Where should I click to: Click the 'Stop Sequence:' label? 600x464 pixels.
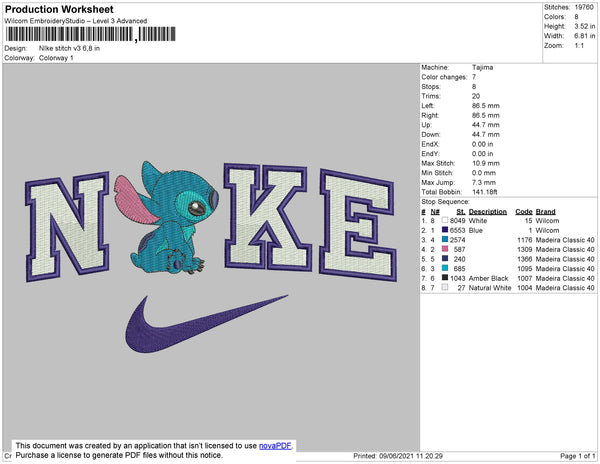click(x=445, y=202)
